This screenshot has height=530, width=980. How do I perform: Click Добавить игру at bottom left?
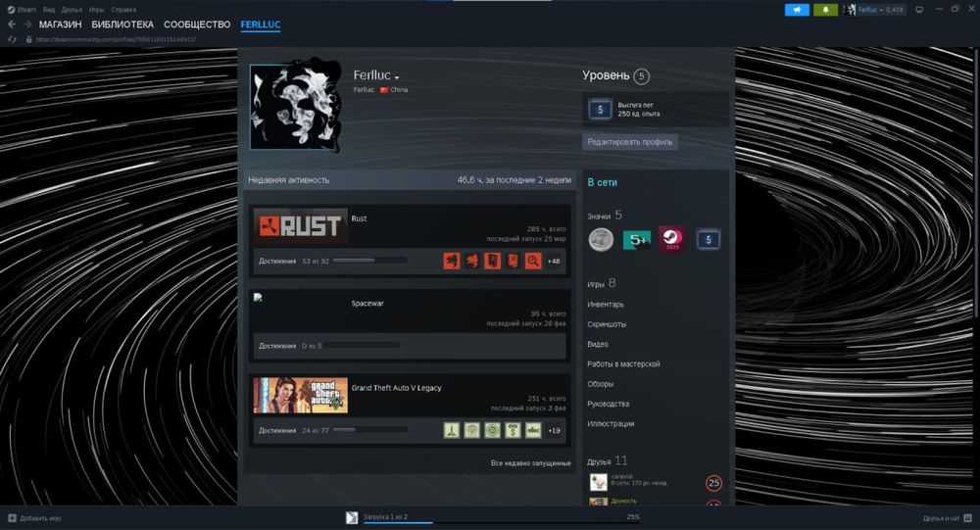(x=40, y=518)
